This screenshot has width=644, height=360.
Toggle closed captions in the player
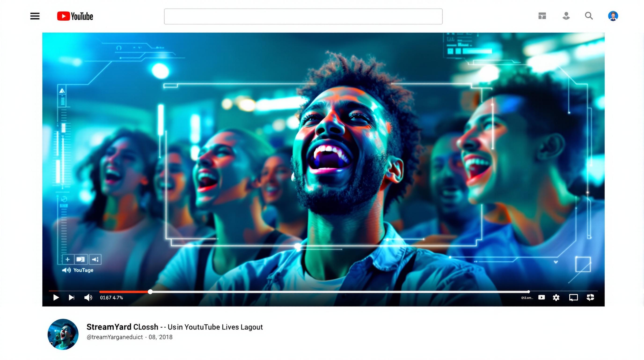click(574, 297)
